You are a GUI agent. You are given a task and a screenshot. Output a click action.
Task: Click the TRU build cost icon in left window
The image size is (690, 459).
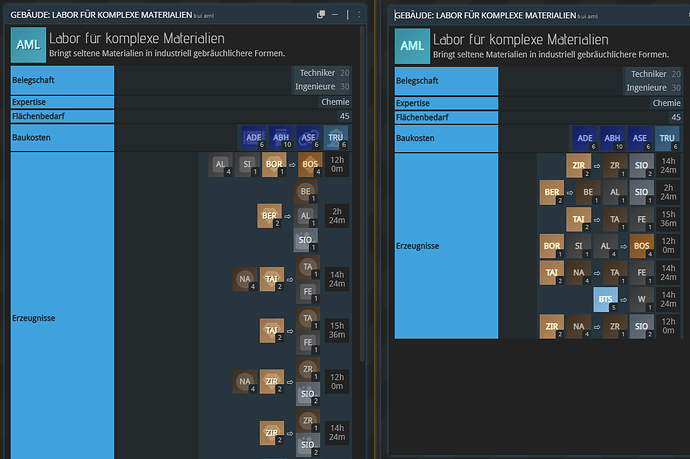coord(336,137)
